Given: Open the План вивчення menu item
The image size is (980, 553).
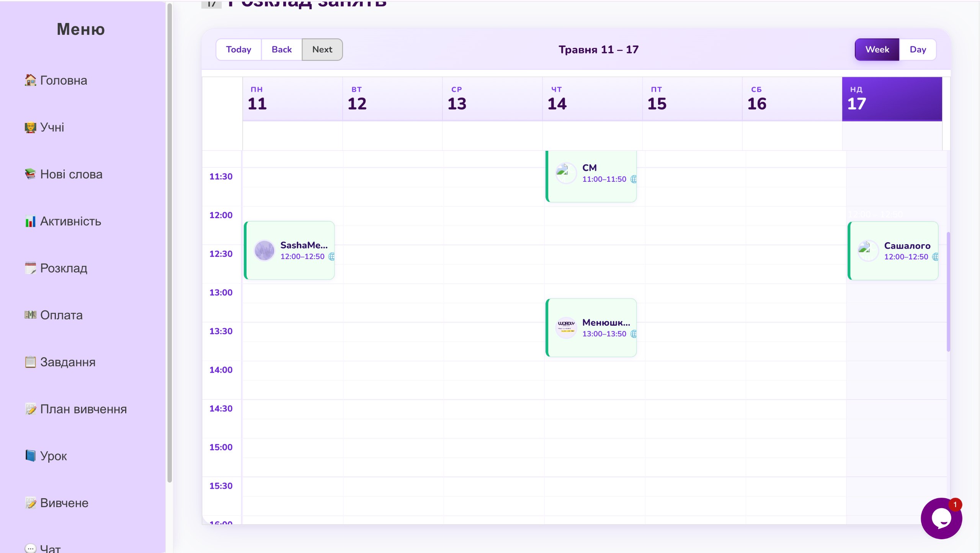Looking at the screenshot, I should coord(76,409).
